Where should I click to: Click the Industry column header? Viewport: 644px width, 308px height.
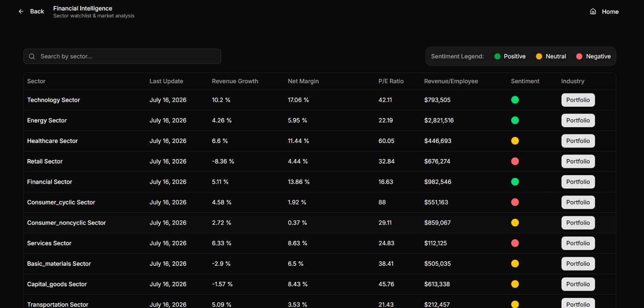[x=573, y=81]
